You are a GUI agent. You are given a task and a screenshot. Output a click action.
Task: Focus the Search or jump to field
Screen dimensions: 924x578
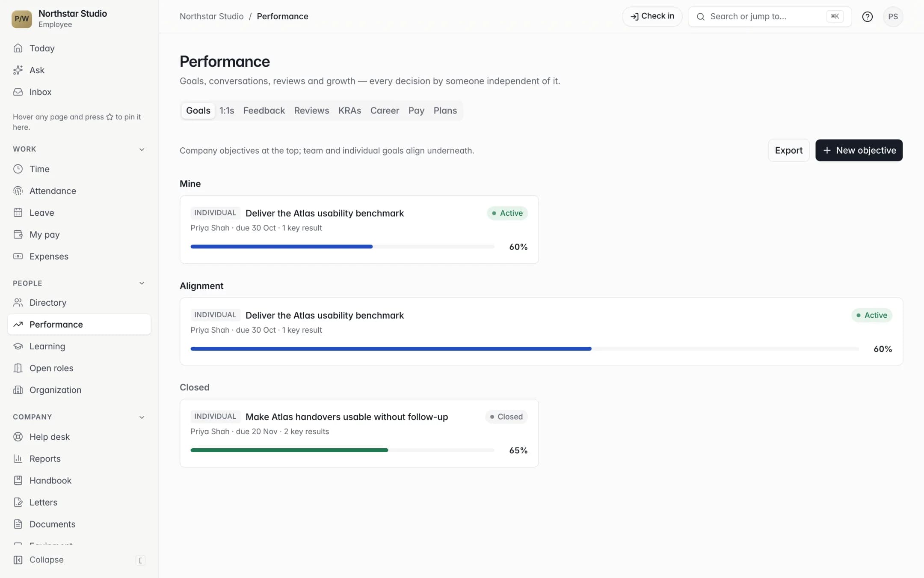point(770,16)
